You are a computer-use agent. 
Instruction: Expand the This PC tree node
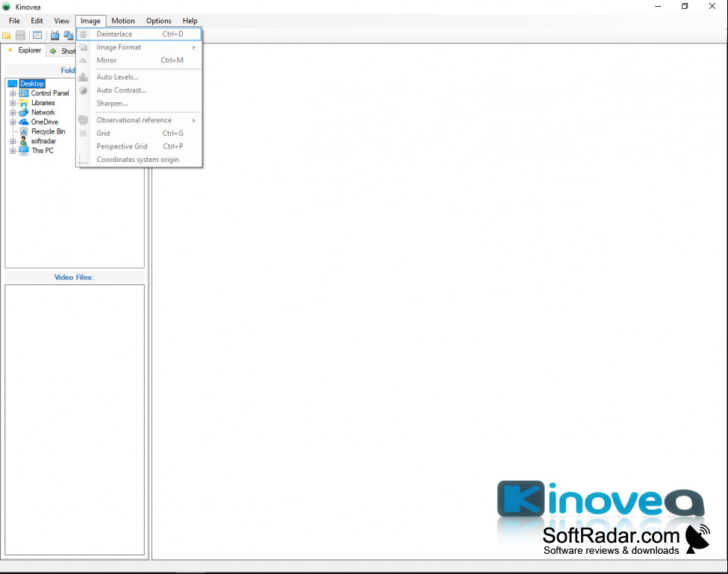[13, 151]
